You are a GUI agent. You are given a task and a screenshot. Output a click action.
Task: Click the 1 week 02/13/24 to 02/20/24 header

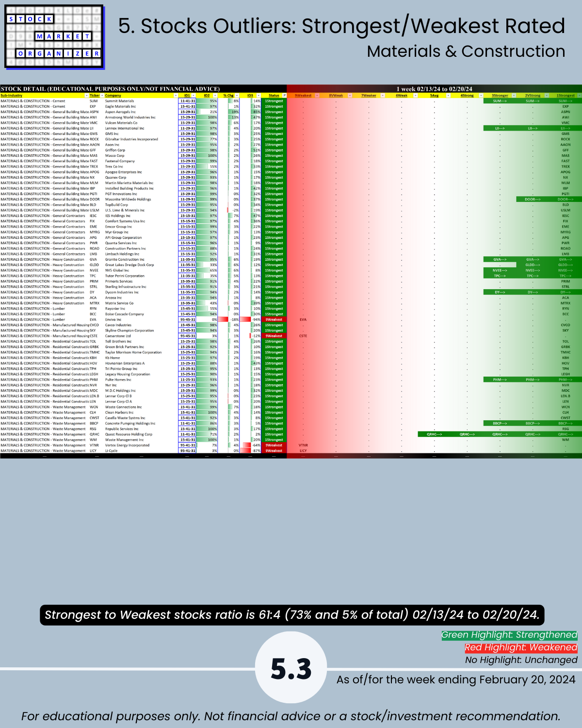point(434,89)
